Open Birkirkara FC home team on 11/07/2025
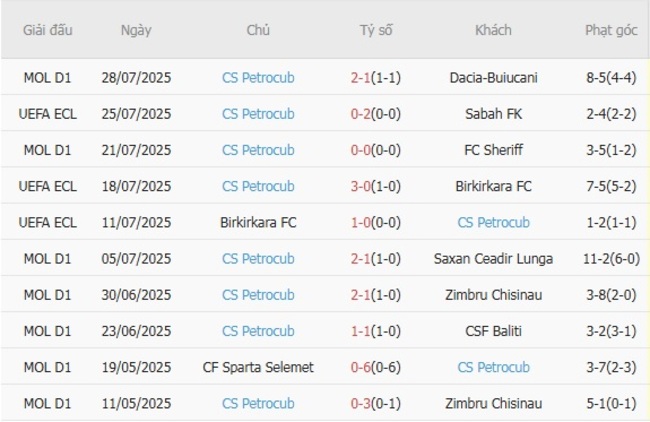The image size is (650, 422). click(258, 223)
